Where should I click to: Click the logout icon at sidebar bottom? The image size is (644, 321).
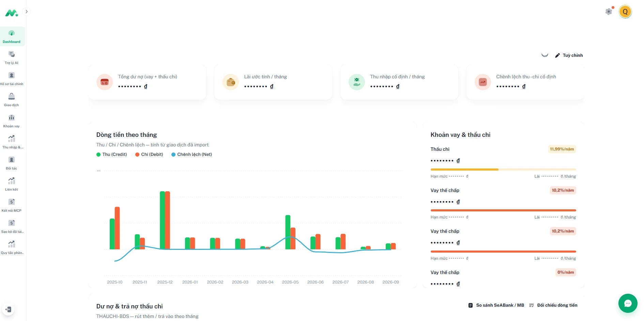[9, 309]
